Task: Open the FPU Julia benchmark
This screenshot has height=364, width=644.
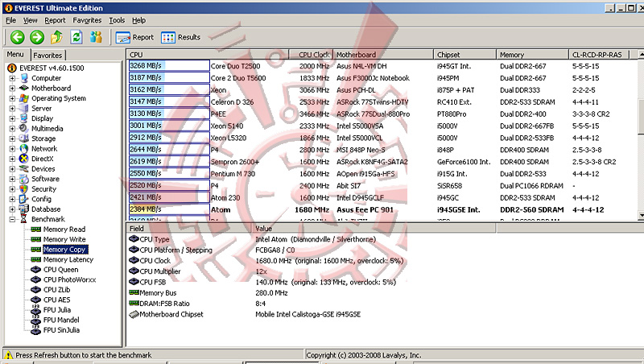Action: [x=57, y=310]
